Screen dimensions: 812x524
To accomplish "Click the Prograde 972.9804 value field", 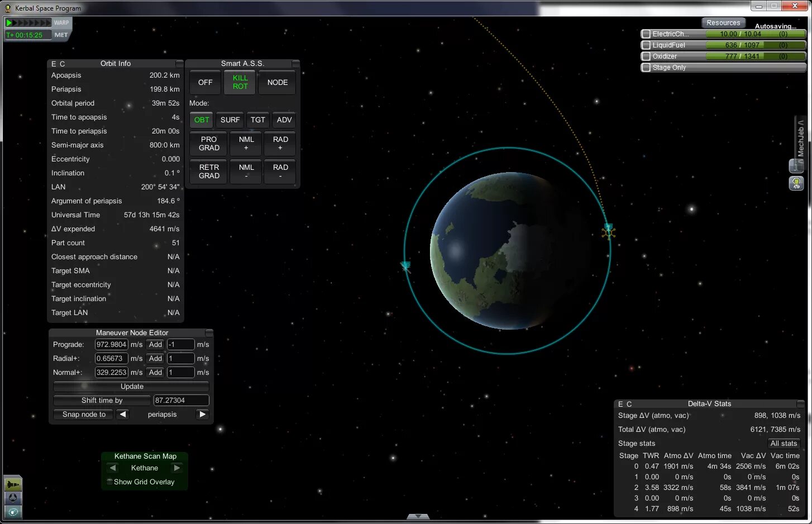I will [111, 344].
